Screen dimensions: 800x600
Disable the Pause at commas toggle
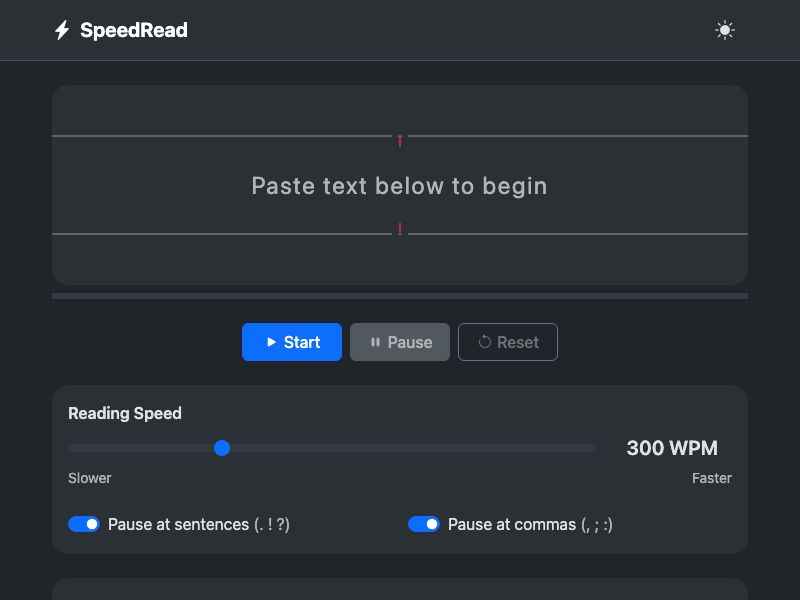point(424,523)
